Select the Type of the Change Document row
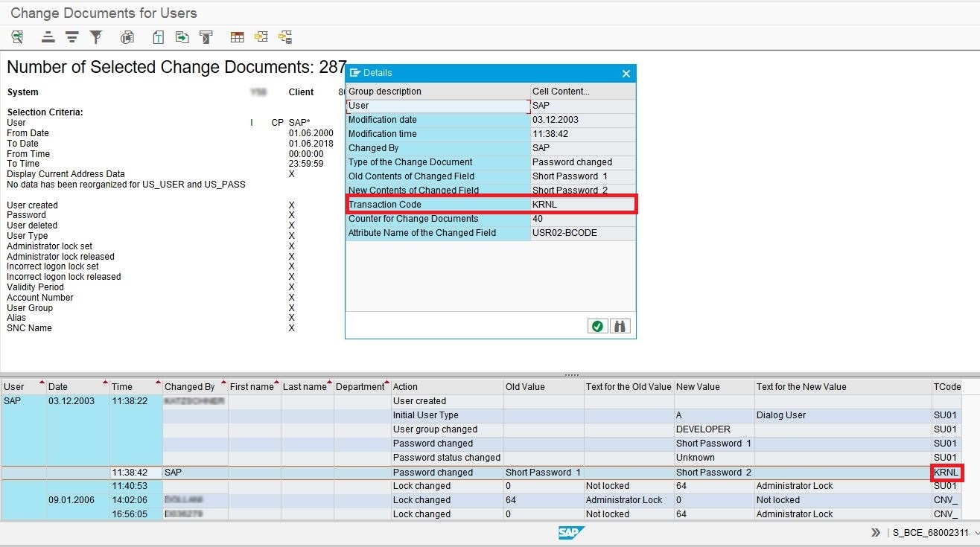Screen dimensions: 980x547 pyautogui.click(x=491, y=162)
